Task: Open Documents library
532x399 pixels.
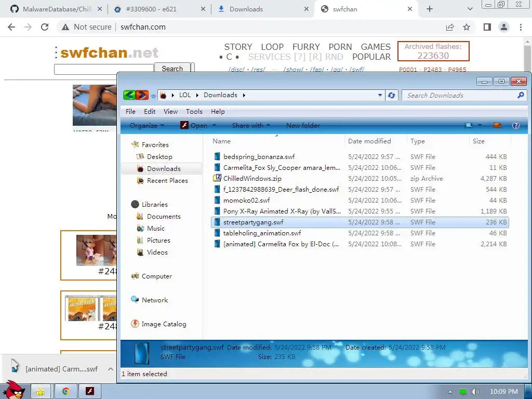Action: click(x=164, y=217)
